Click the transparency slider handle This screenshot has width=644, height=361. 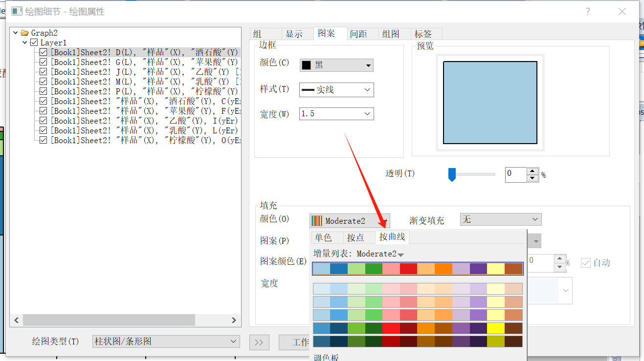coord(452,174)
